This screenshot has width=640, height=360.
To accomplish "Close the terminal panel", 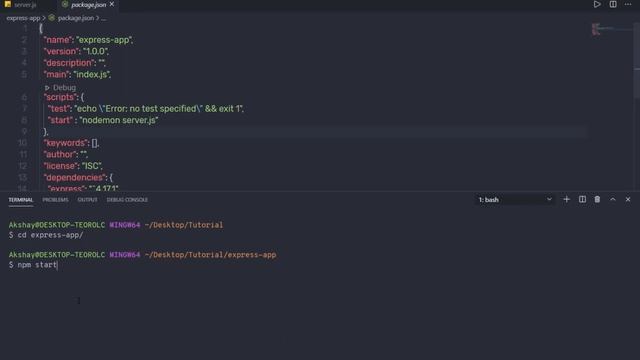I will point(628,199).
